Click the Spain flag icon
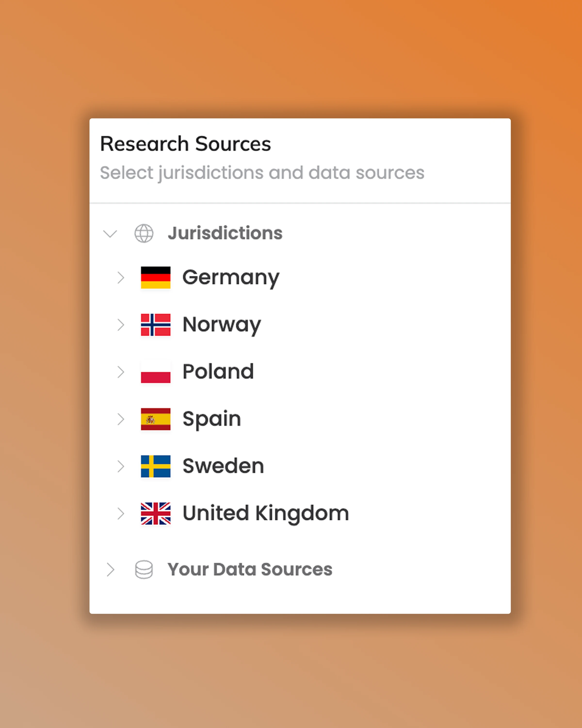This screenshot has width=582, height=728. (155, 419)
